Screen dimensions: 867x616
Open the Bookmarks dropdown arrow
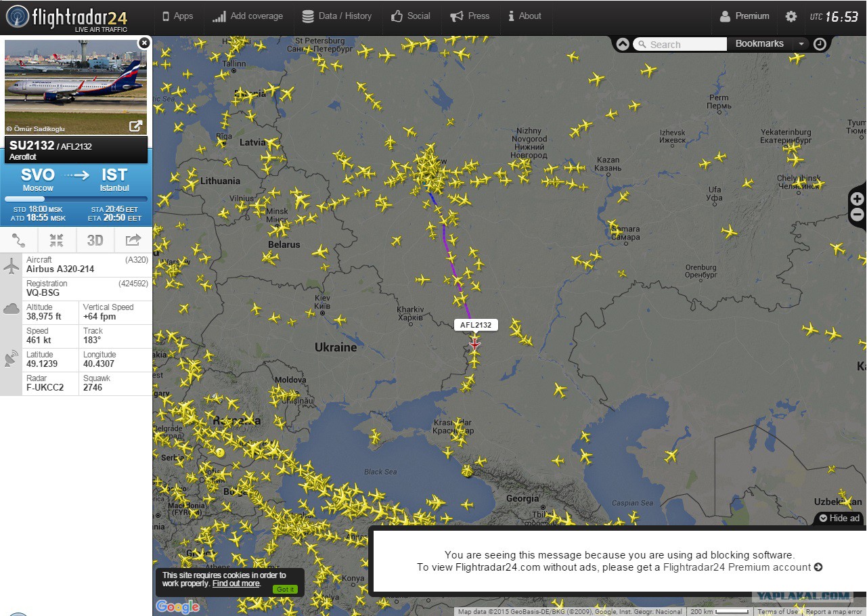point(801,44)
